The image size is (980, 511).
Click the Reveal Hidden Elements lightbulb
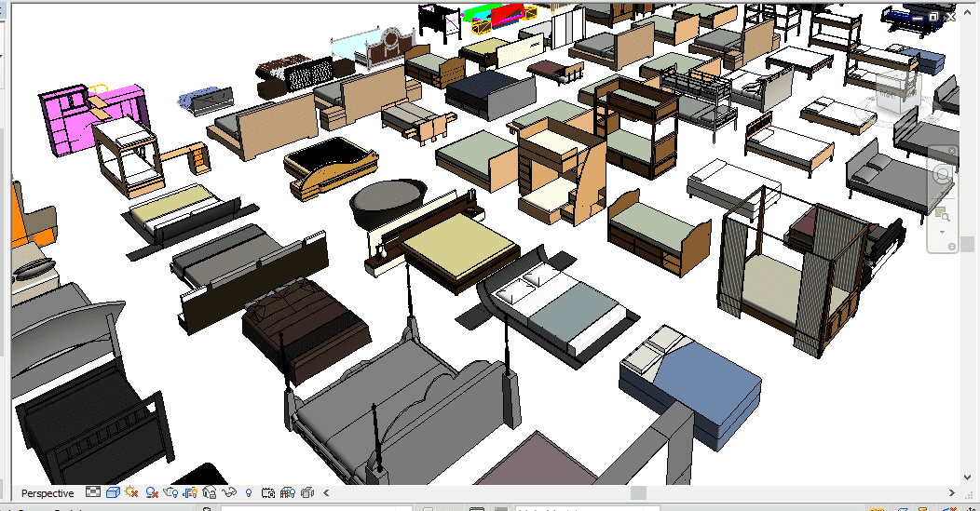(x=249, y=492)
